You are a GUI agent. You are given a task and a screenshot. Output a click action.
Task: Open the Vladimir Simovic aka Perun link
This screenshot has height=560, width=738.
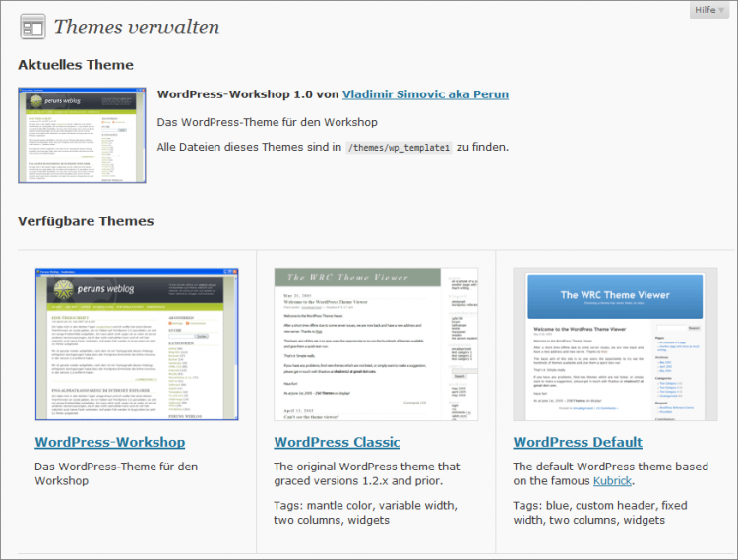[x=425, y=94]
